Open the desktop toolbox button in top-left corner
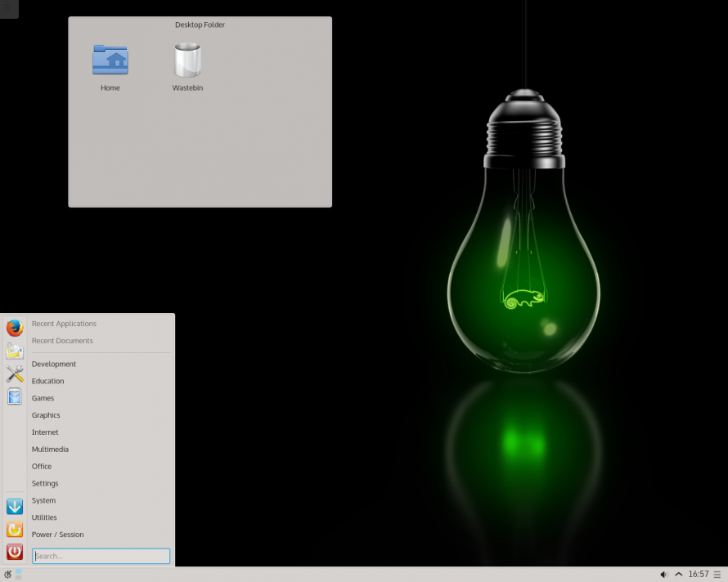 pyautogui.click(x=8, y=8)
